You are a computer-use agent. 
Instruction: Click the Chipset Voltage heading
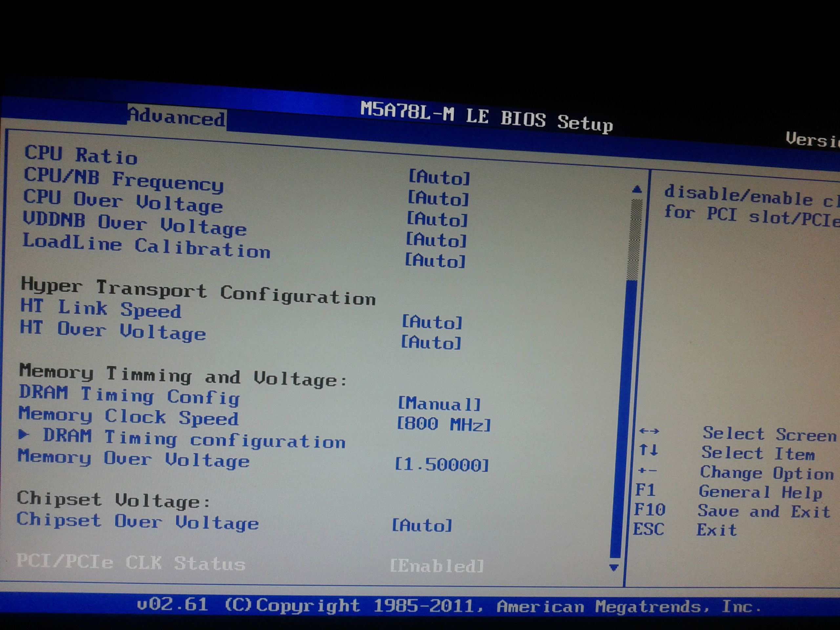[114, 499]
